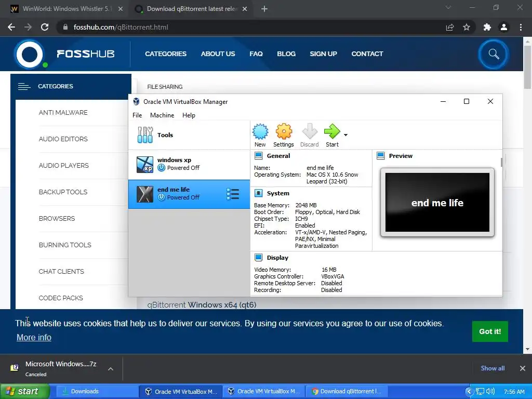Open the CODEC PACKS category
The image size is (532, 399).
pos(61,298)
